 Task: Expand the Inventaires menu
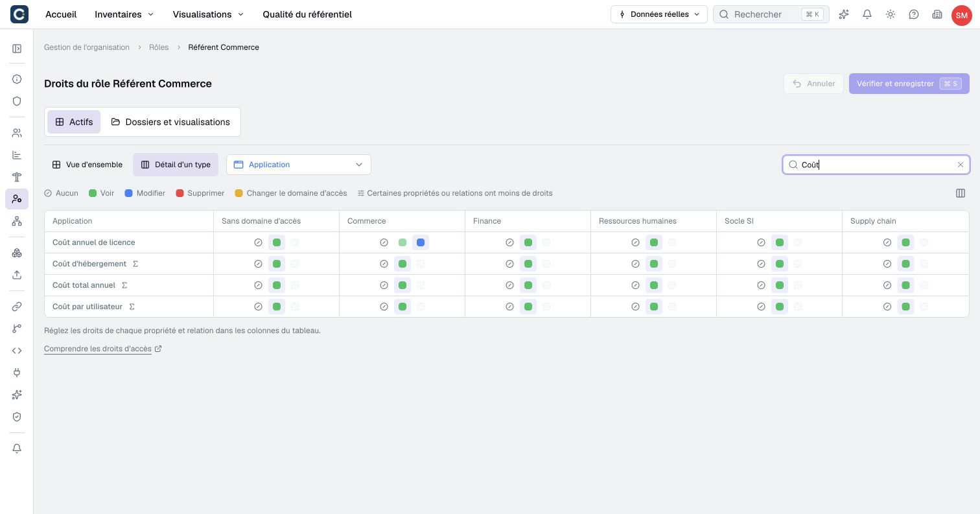pyautogui.click(x=124, y=14)
